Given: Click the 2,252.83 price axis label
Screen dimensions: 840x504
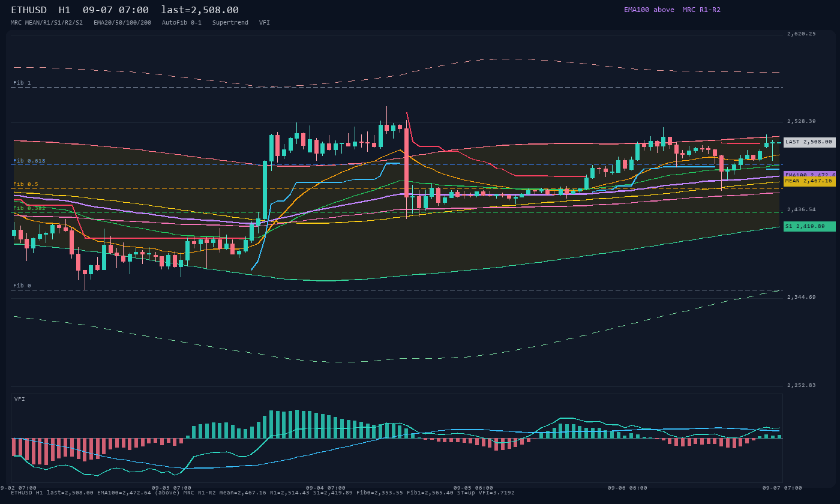Looking at the screenshot, I should point(802,385).
